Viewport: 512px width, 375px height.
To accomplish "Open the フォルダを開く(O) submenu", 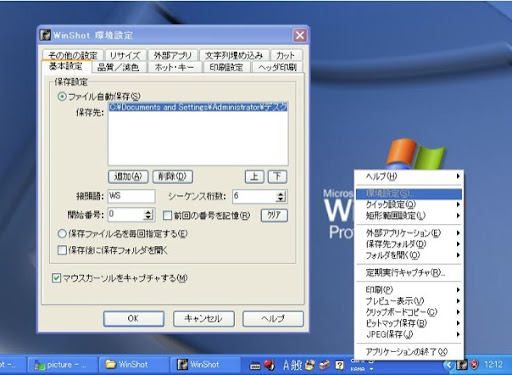I will [409, 255].
